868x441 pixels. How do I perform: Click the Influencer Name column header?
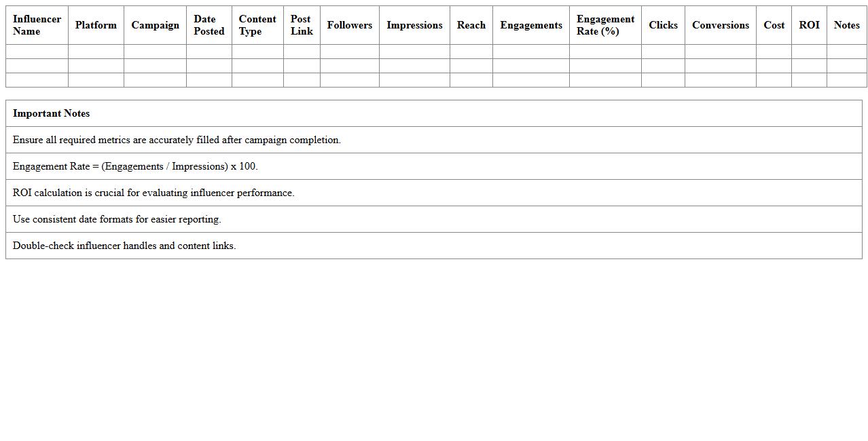pos(37,25)
